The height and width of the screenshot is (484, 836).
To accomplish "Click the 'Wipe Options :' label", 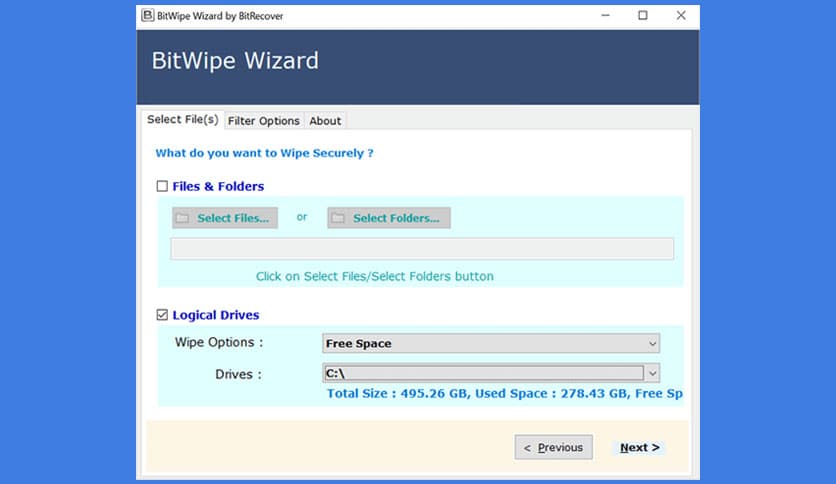I will [x=219, y=342].
